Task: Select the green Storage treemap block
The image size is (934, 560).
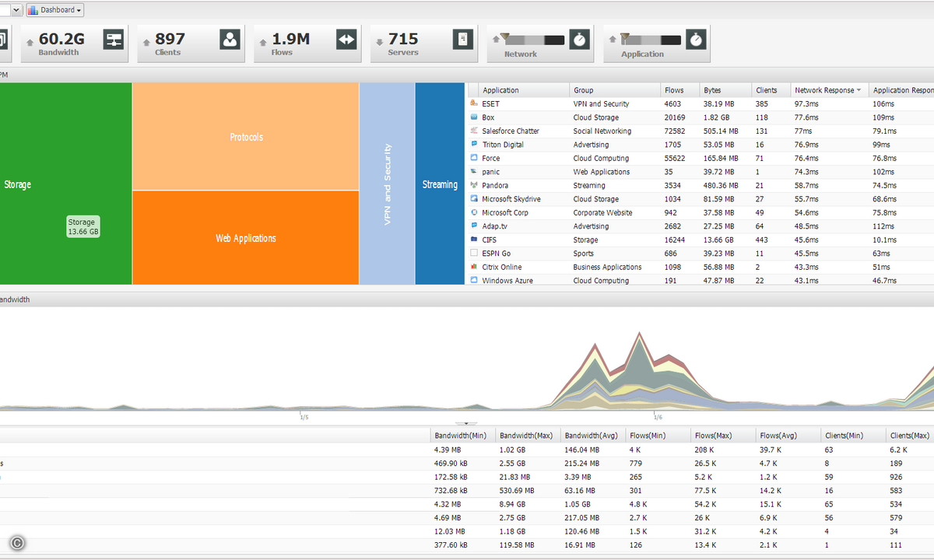Action: tap(65, 184)
